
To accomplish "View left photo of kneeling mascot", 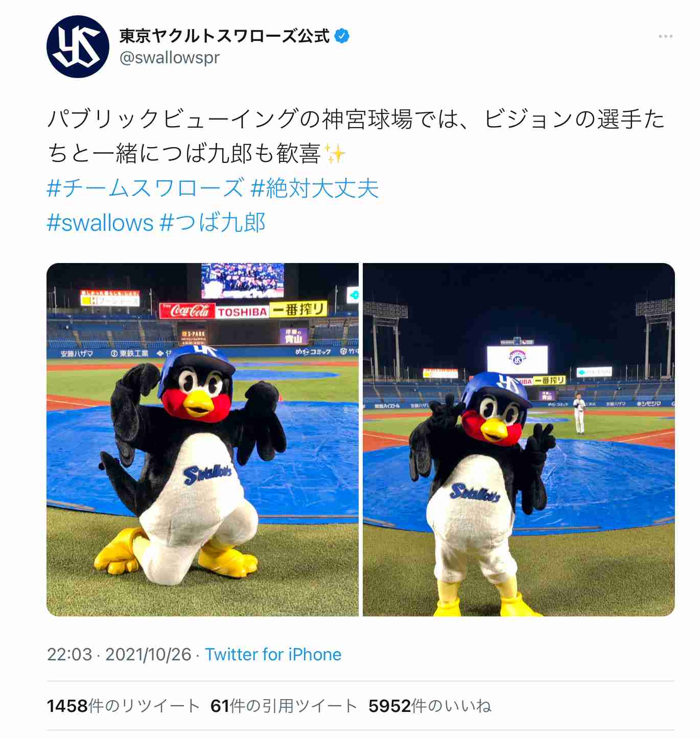I will pyautogui.click(x=202, y=440).
